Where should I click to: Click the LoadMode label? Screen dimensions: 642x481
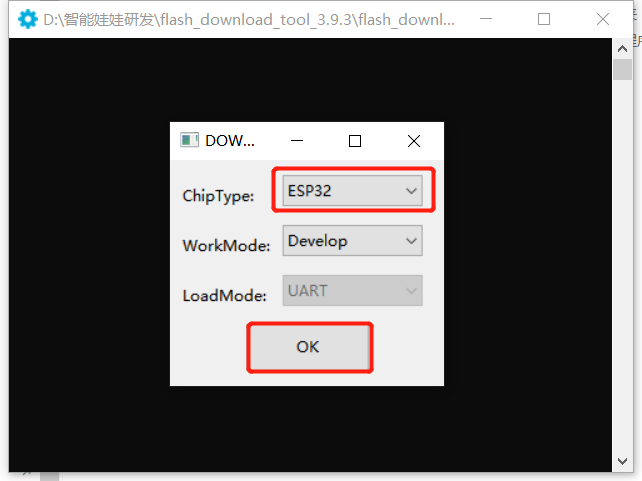pyautogui.click(x=224, y=296)
